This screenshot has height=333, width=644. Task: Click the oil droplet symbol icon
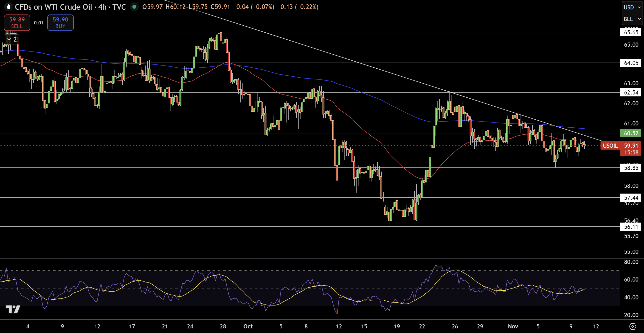8,7
